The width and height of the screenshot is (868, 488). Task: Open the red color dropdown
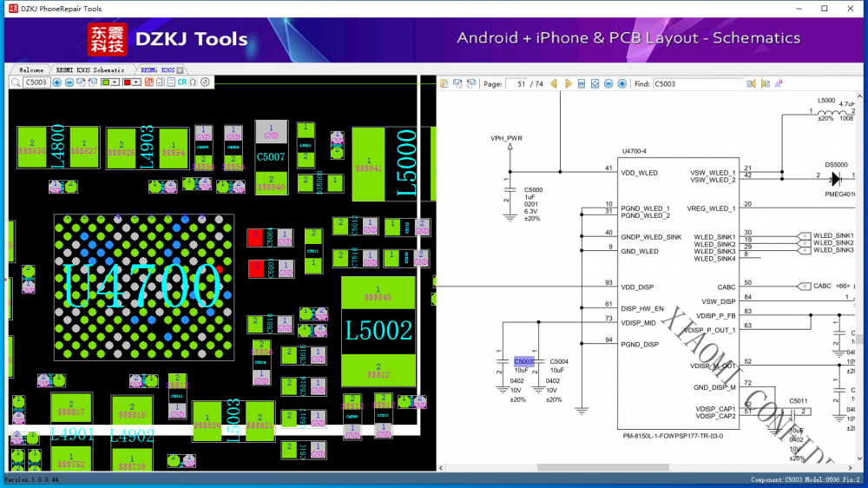136,82
